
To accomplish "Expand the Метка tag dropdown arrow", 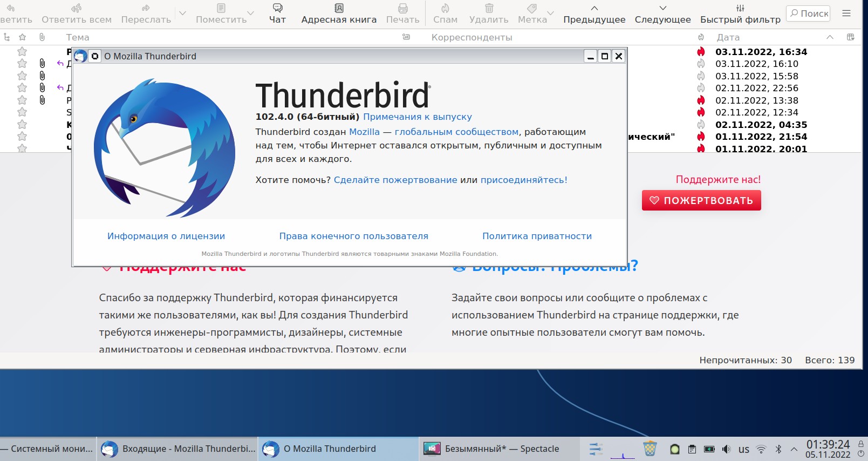I will pyautogui.click(x=550, y=13).
